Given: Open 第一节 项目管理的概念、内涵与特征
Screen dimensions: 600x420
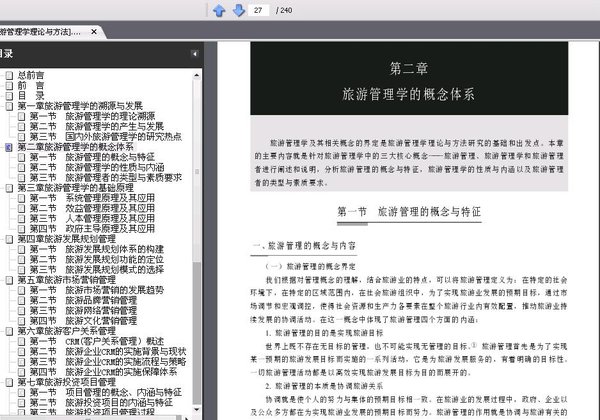Looking at the screenshot, I should pos(106,392).
